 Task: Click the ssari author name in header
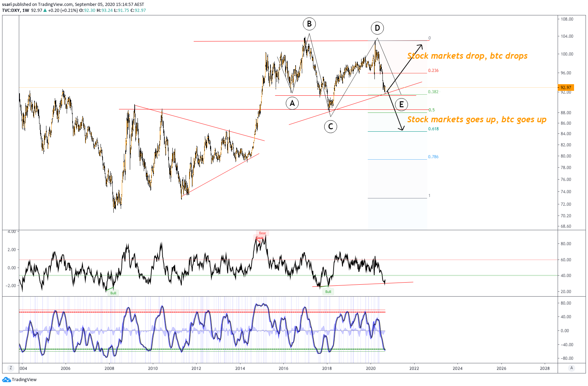7,5
